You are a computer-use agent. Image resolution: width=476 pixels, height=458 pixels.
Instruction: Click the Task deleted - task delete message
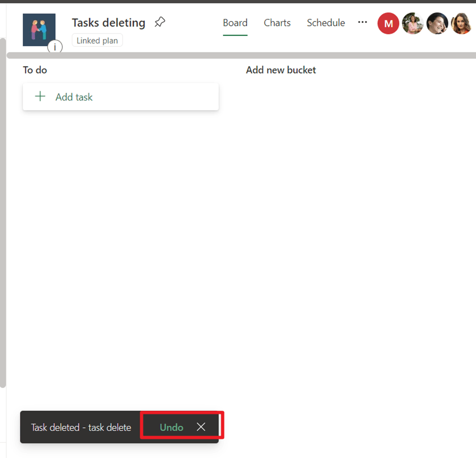[81, 427]
